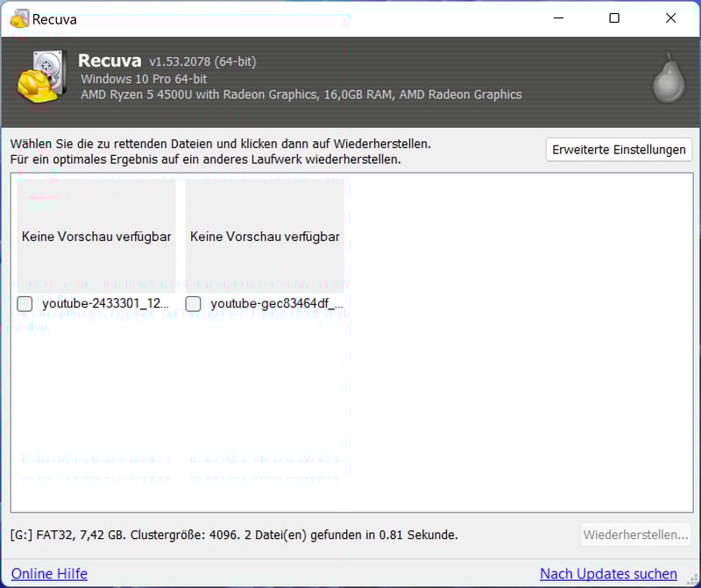Viewport: 701px width, 588px height.
Task: Maximize the Recuva window
Action: point(614,18)
